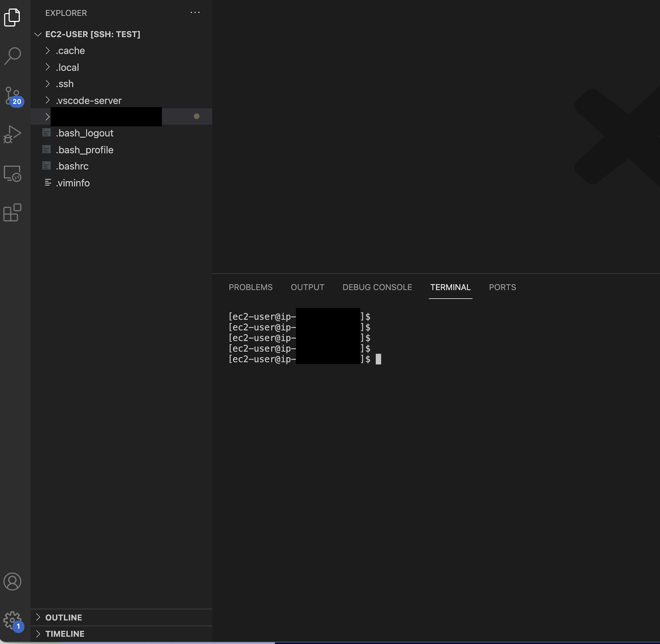Open the .bash_logout file
The image size is (660, 644).
click(121, 133)
